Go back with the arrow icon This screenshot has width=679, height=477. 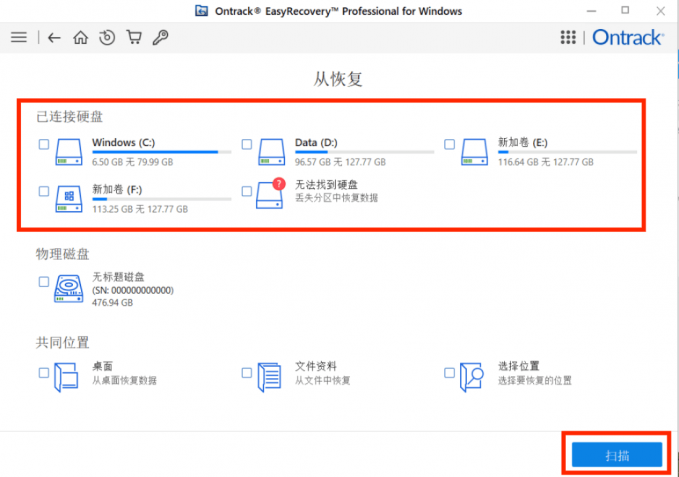54,38
